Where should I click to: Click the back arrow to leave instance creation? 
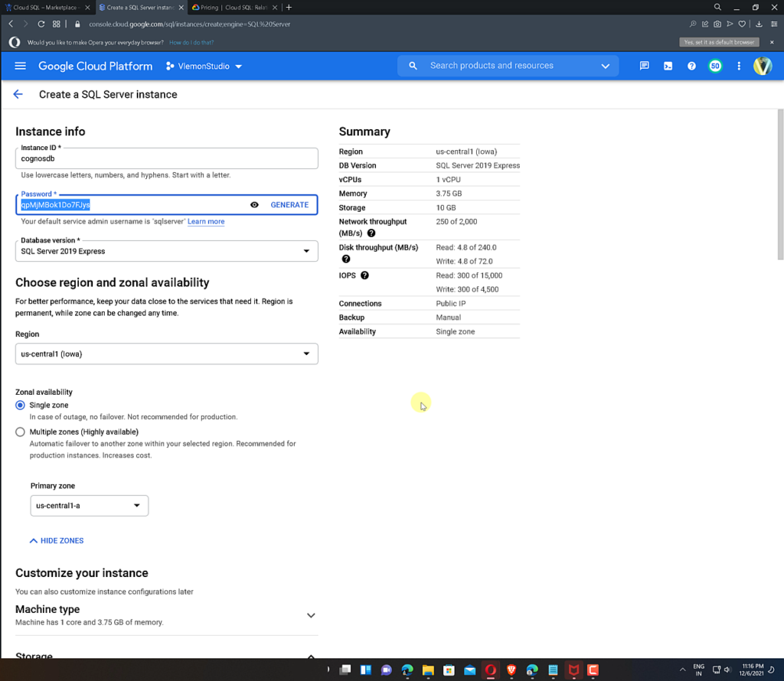click(18, 93)
